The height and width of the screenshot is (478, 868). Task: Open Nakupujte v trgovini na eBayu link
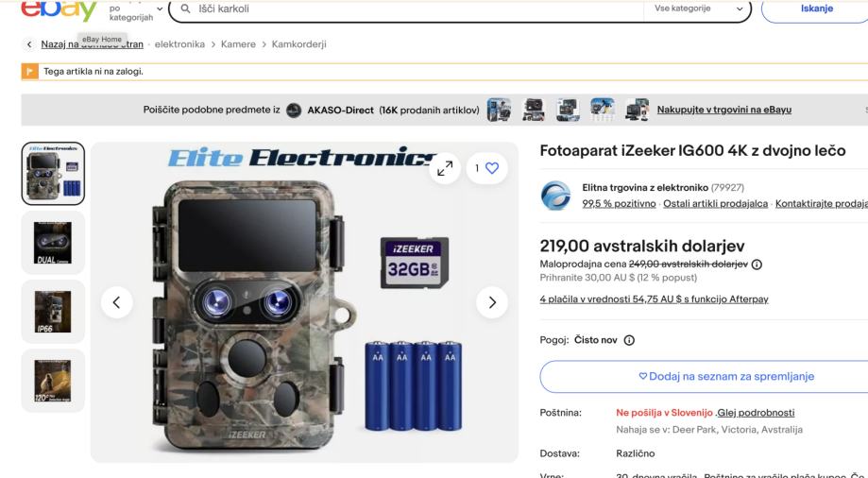724,110
